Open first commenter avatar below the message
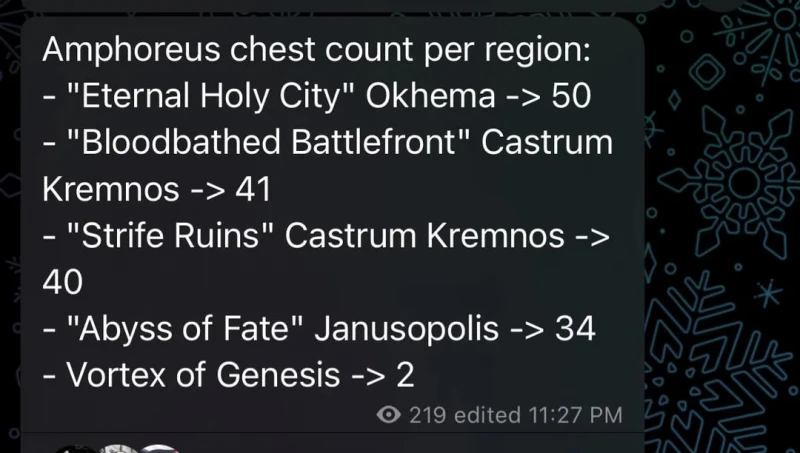This screenshot has height=453, width=800. [x=76, y=449]
